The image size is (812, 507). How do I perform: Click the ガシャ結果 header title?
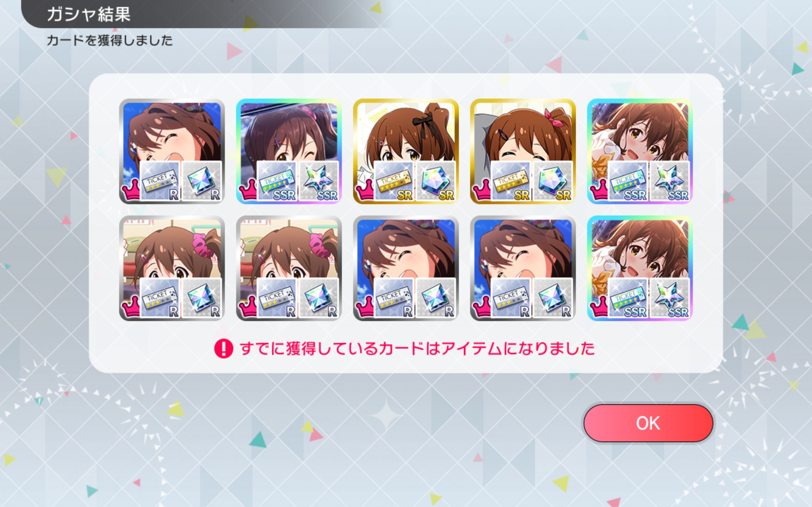coord(88,14)
